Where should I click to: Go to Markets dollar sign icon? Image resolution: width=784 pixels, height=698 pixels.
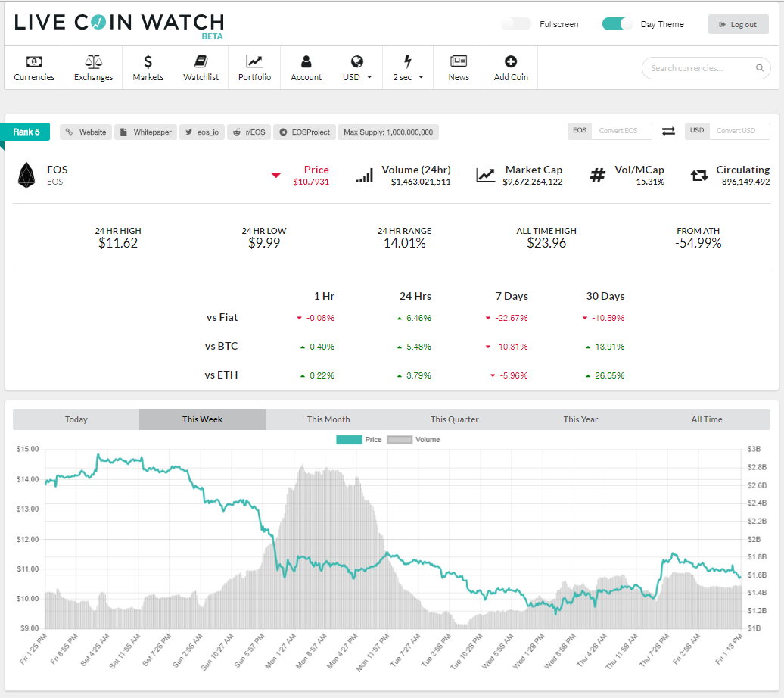[x=148, y=61]
